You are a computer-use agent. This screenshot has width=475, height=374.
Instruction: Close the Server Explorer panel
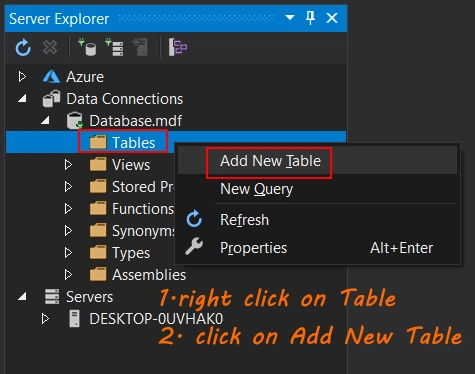coord(332,18)
